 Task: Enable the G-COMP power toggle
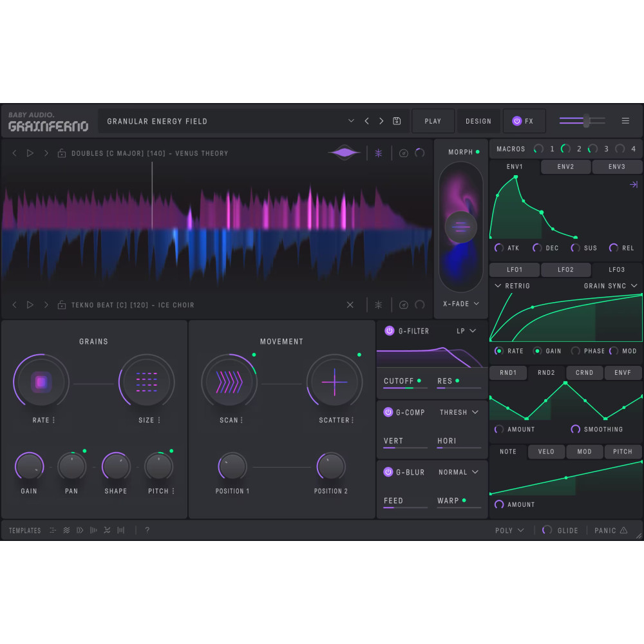[x=388, y=412]
